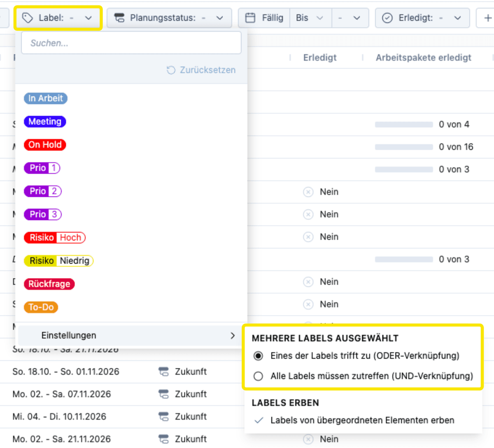Click date text Mo. 02. - Sa. 07.11.2026
494x448 pixels.
tap(62, 394)
